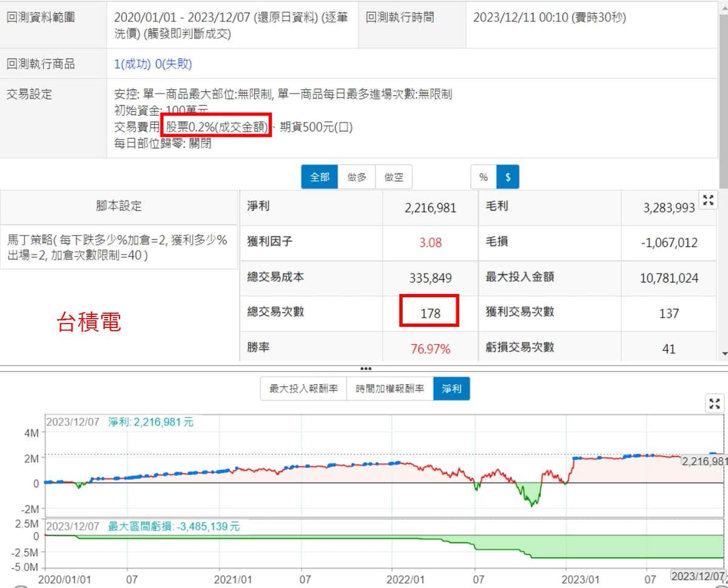Click the total trades value 178

[430, 313]
